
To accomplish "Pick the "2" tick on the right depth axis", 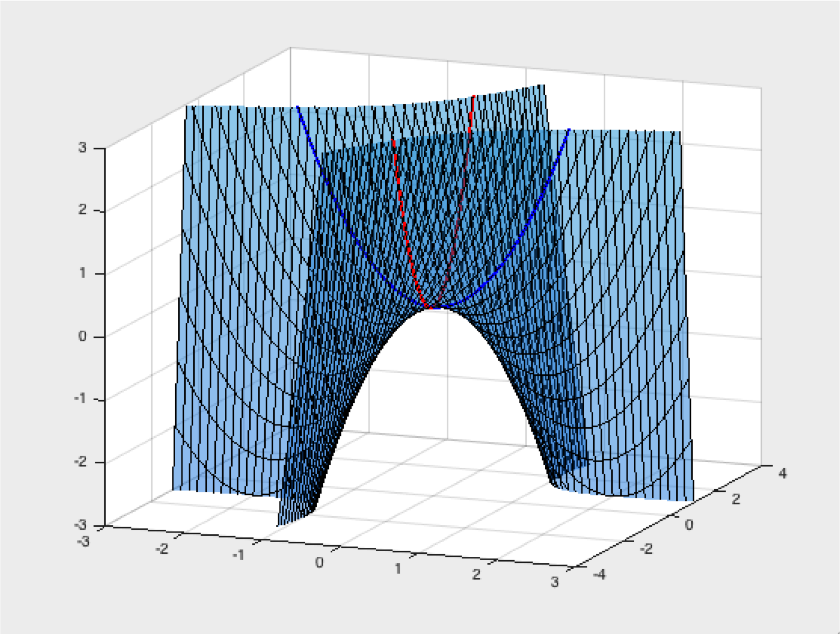I will tap(736, 499).
